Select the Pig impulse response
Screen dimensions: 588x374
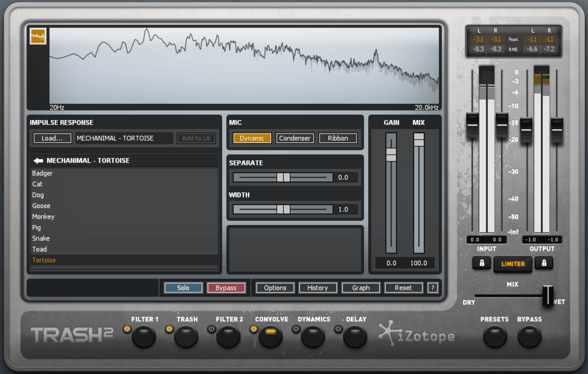pyautogui.click(x=124, y=227)
